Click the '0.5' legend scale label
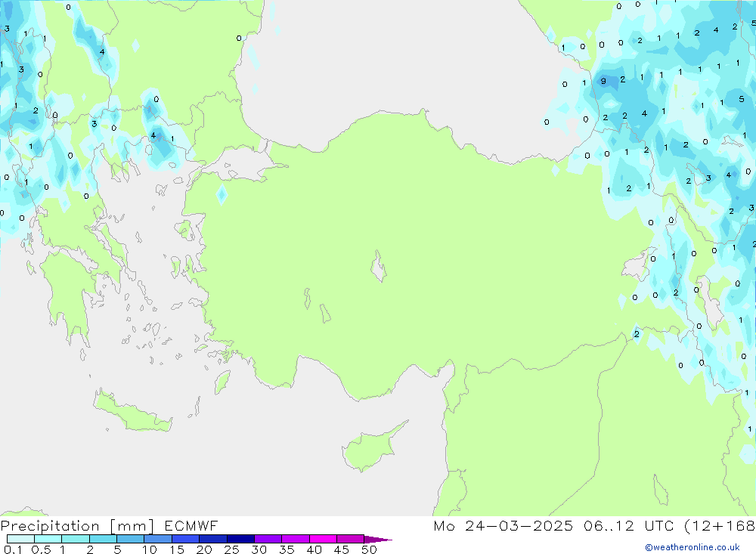 click(x=41, y=549)
